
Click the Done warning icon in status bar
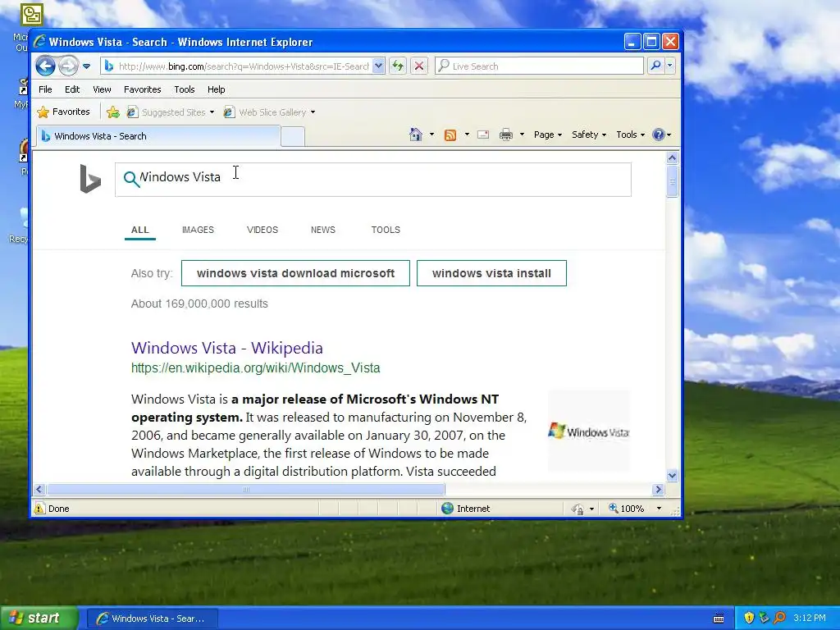[39, 509]
